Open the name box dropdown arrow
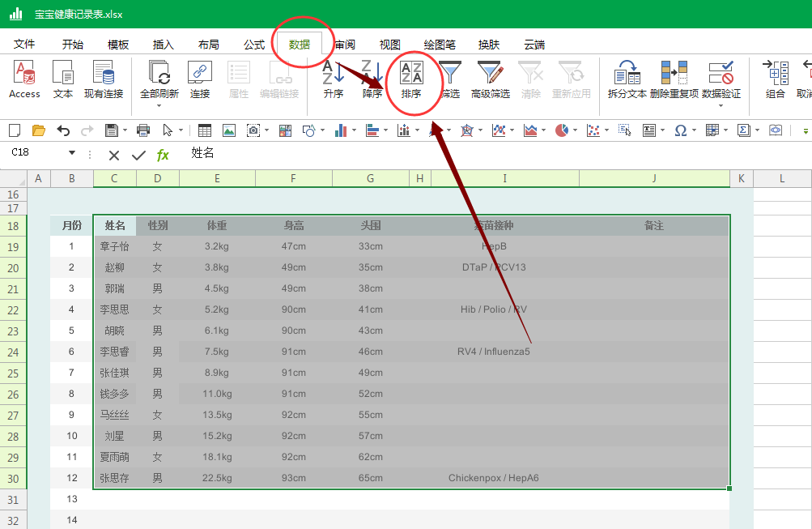Screen dimensions: 812x529 tap(72, 152)
